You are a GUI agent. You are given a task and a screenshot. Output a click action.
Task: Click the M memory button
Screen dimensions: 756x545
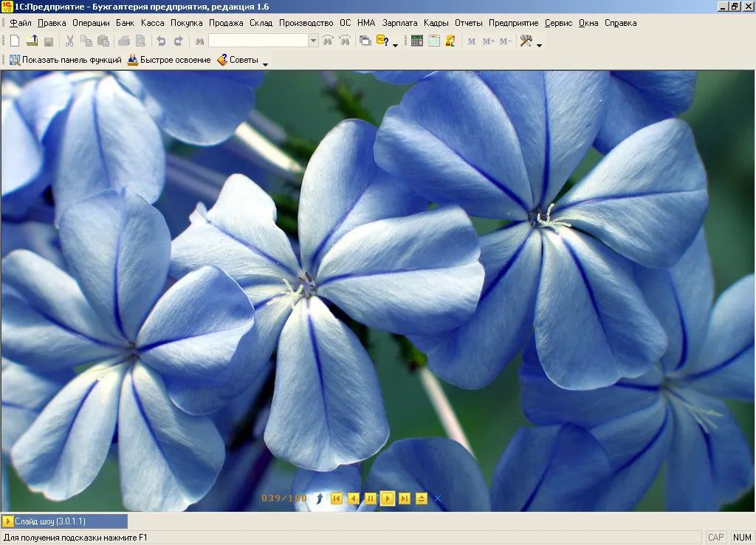(472, 41)
